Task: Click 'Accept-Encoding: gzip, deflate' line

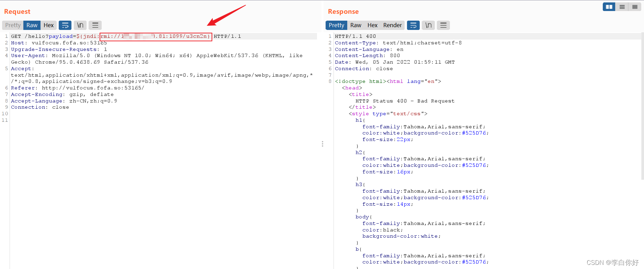Action: point(62,94)
